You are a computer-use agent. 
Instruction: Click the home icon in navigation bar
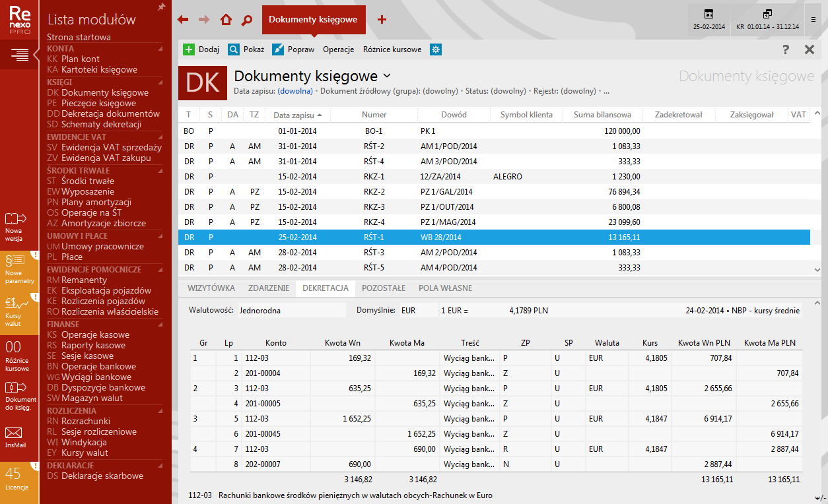click(226, 20)
